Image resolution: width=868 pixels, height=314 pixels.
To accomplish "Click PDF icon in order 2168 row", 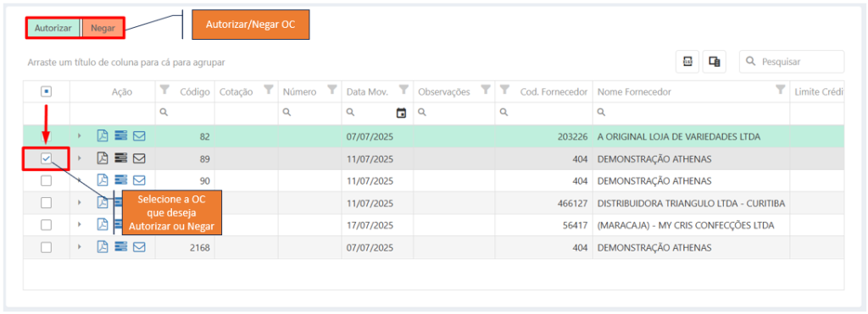I will coord(103,247).
